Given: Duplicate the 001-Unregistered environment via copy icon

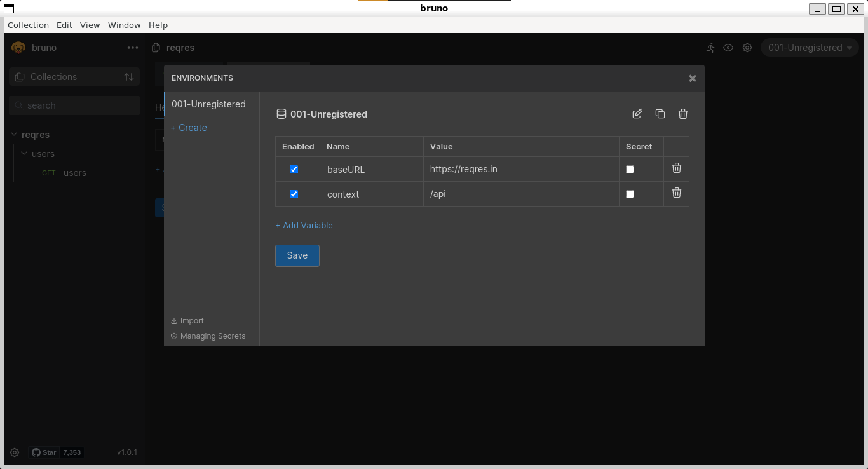Looking at the screenshot, I should tap(660, 113).
